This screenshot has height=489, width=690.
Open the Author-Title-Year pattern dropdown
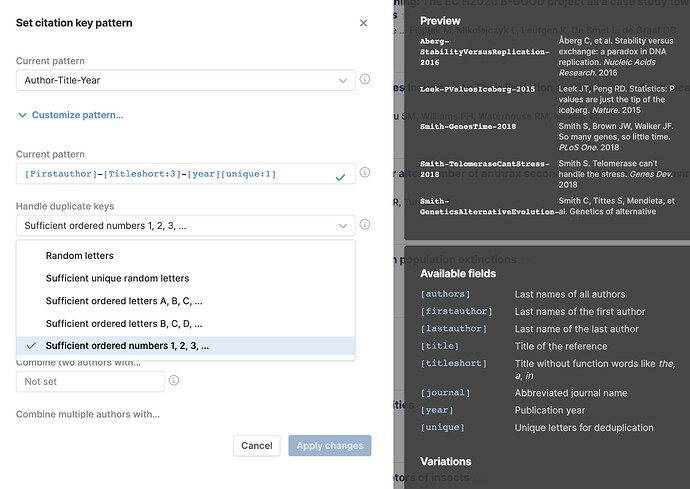click(185, 80)
